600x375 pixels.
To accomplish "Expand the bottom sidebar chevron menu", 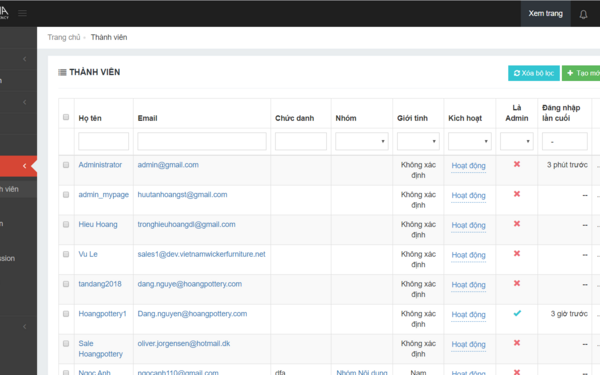I will (x=24, y=326).
